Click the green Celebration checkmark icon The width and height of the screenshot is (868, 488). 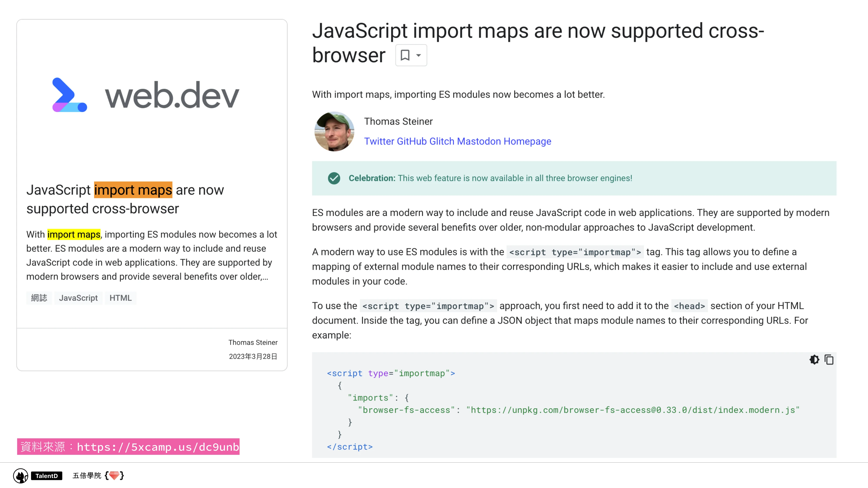[334, 178]
